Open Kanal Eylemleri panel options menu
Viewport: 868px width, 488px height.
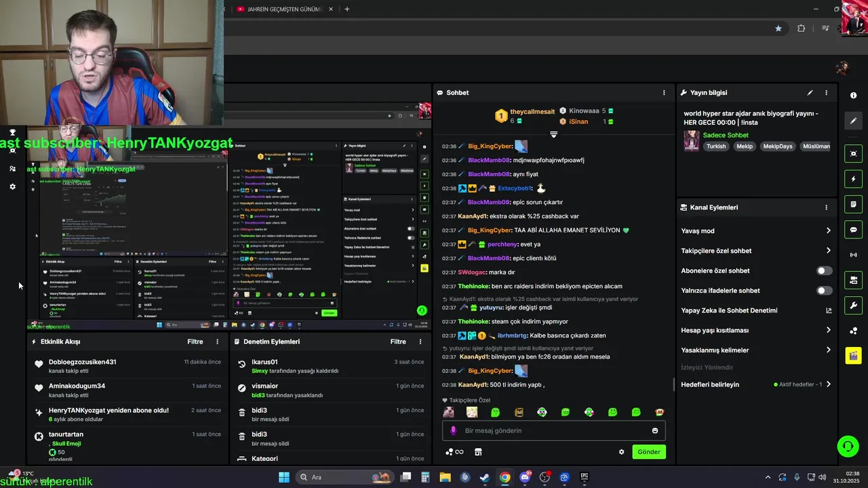point(826,207)
